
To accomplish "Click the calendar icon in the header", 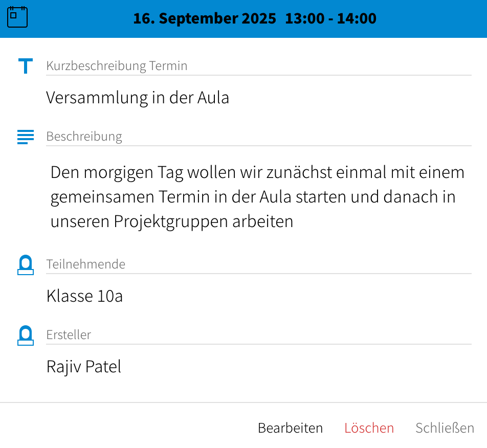I will [x=17, y=17].
